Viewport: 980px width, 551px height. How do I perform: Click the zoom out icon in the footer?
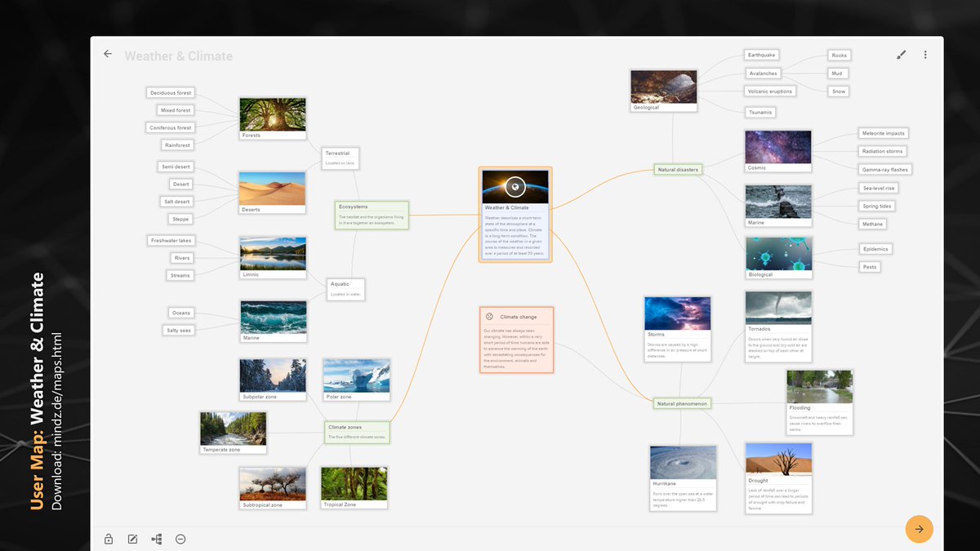point(180,539)
